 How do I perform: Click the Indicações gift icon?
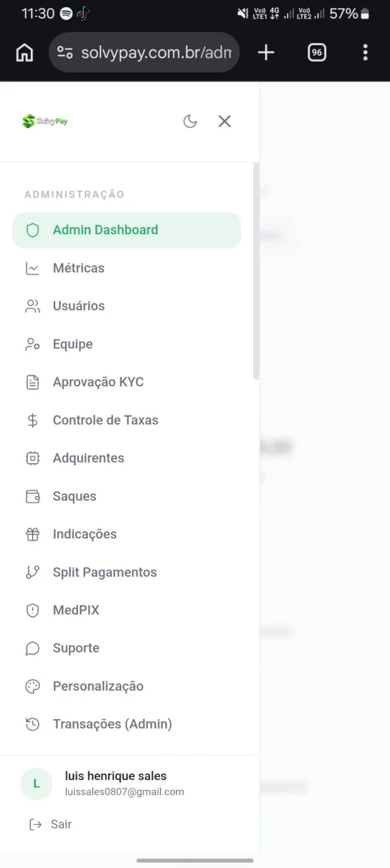(32, 534)
